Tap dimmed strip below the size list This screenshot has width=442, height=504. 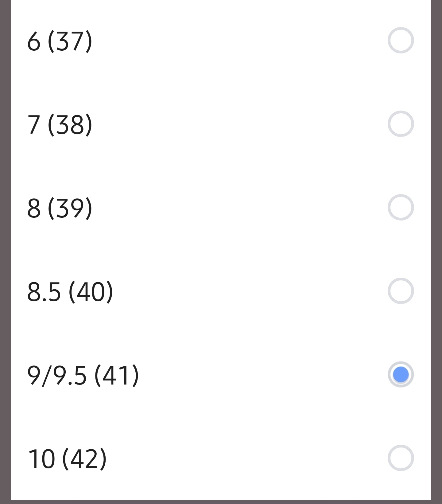(221, 502)
